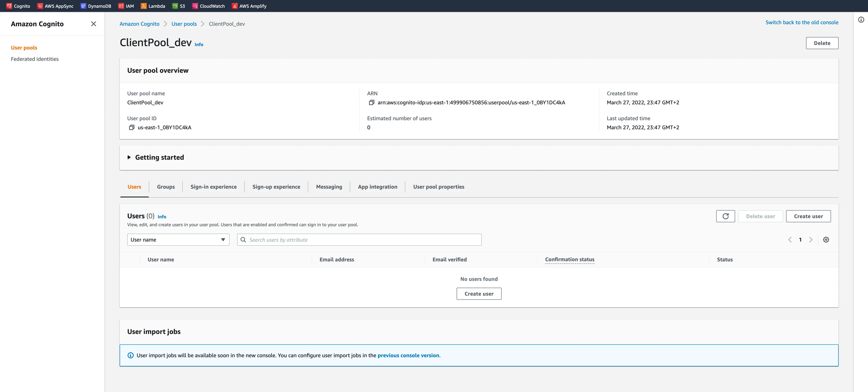This screenshot has height=392, width=868.
Task: Go to previous page of users
Action: [790, 240]
